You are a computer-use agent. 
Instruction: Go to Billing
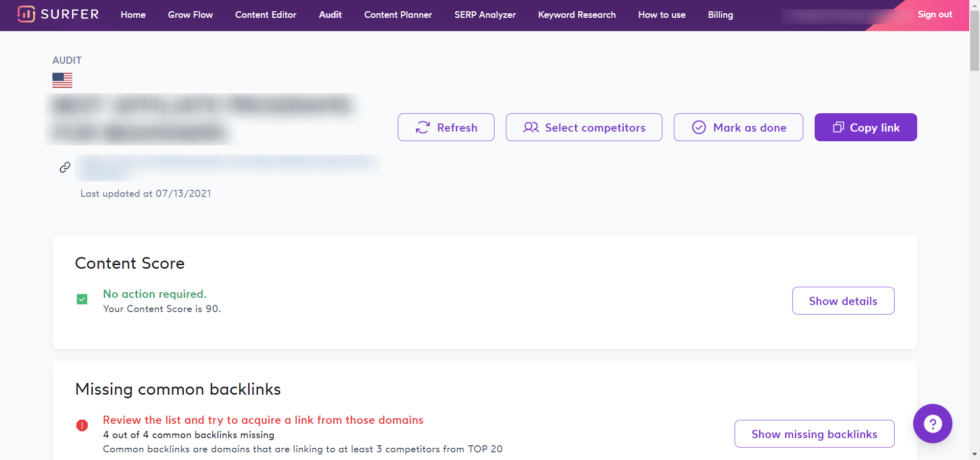(720, 15)
